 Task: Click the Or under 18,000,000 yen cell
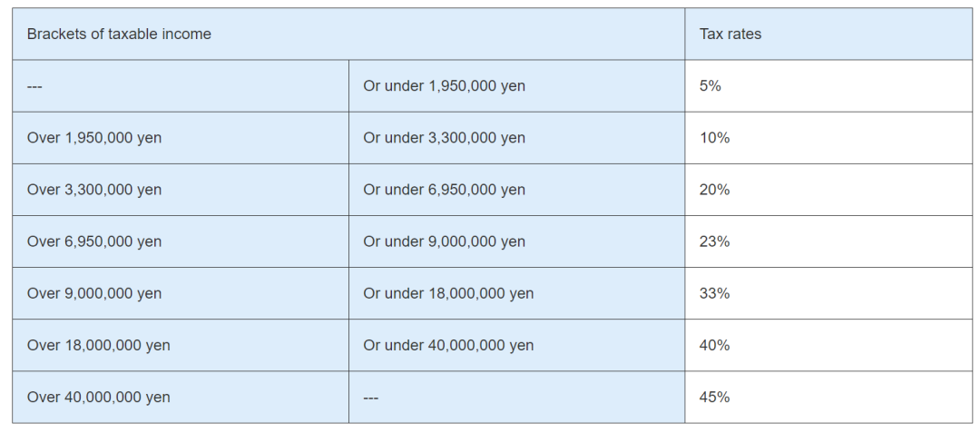pyautogui.click(x=517, y=294)
